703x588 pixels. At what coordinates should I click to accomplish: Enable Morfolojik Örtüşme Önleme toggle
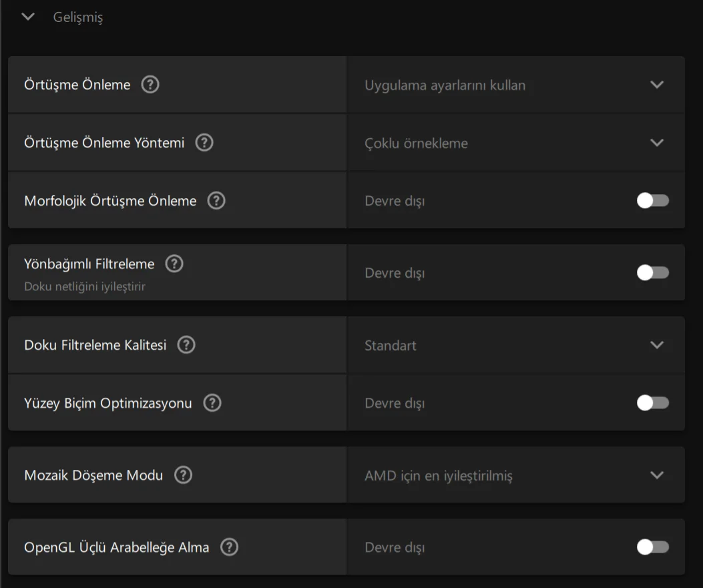[x=653, y=200]
